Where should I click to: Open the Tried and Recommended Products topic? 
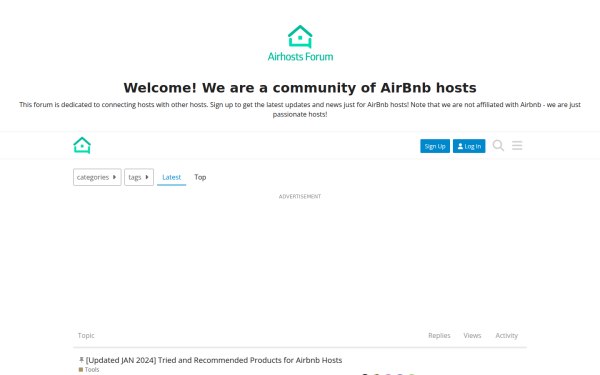point(214,360)
